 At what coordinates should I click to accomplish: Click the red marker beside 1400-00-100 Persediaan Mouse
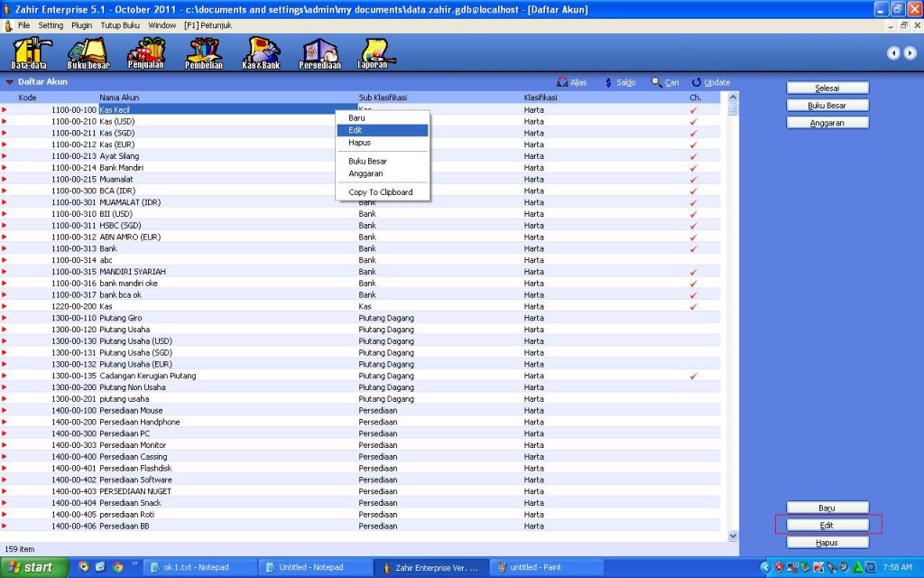pos(5,411)
